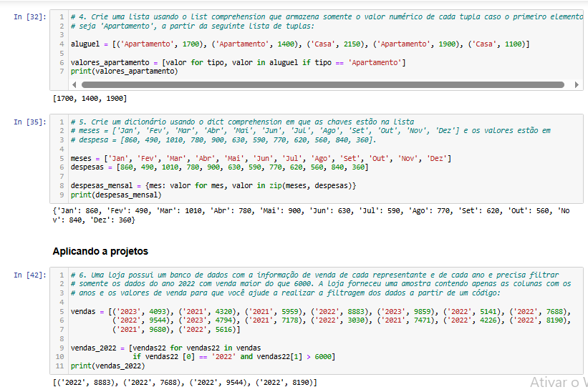The image size is (588, 392).
Task: Place cursor on the 'aluguel =' list line
Action: click(300, 44)
